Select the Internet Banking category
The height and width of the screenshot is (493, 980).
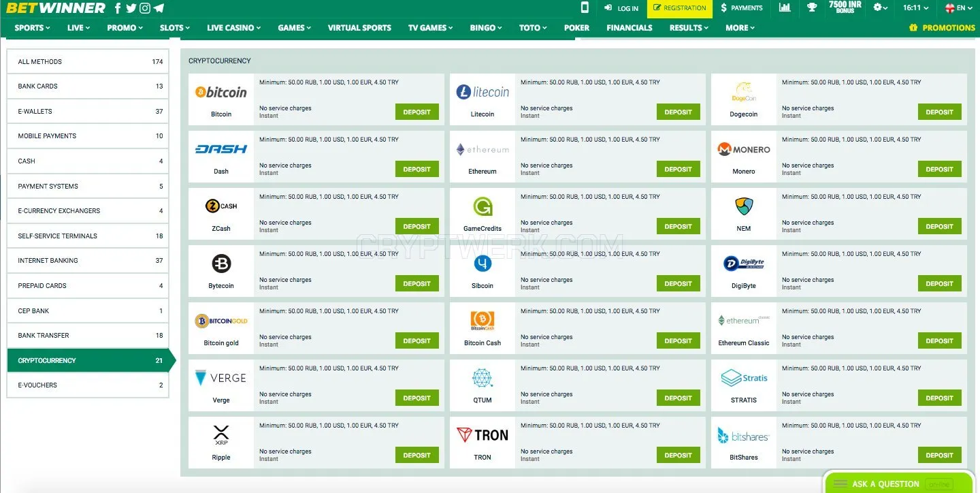coord(88,261)
